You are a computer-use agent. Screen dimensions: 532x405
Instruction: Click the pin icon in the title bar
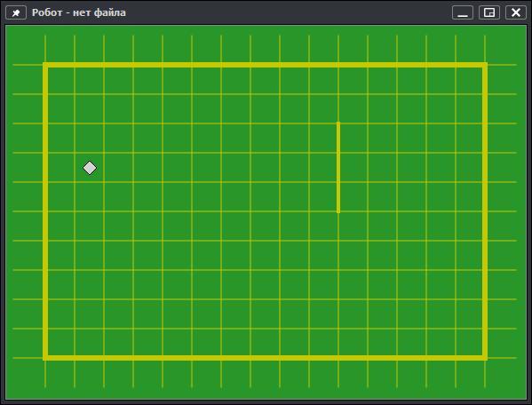(x=16, y=13)
